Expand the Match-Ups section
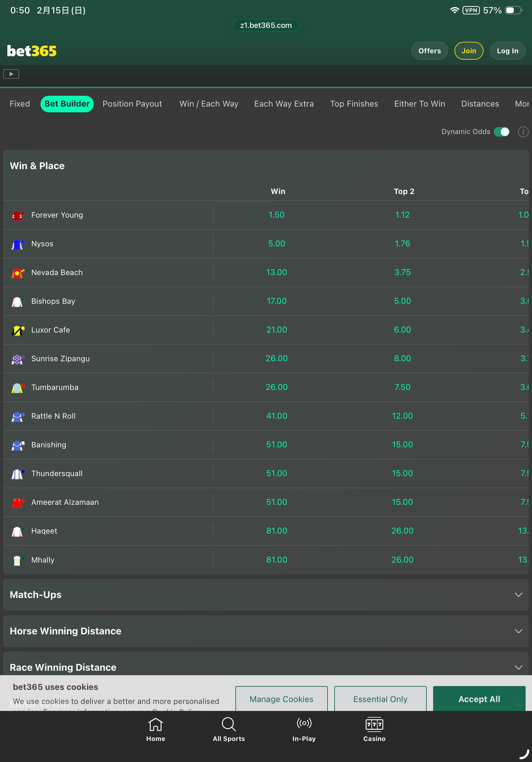 (518, 595)
